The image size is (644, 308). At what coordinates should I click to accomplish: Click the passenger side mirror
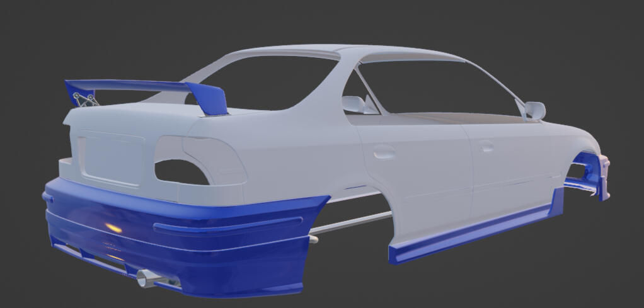[535, 110]
